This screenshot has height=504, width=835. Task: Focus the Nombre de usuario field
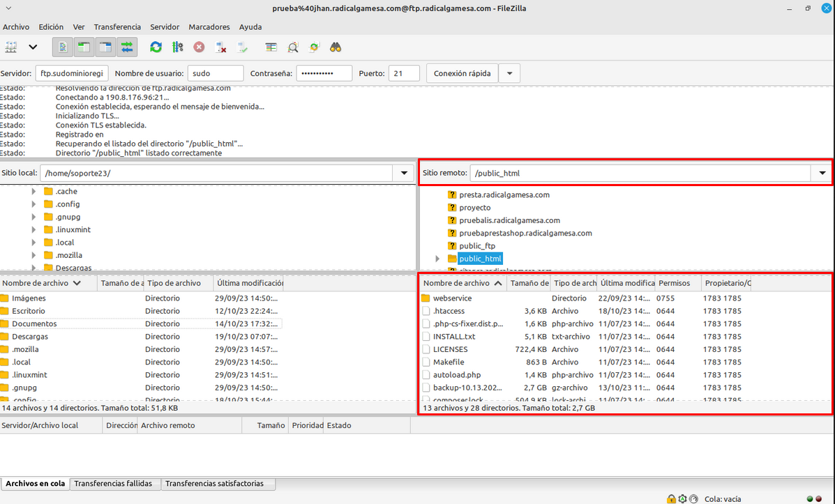coord(216,73)
